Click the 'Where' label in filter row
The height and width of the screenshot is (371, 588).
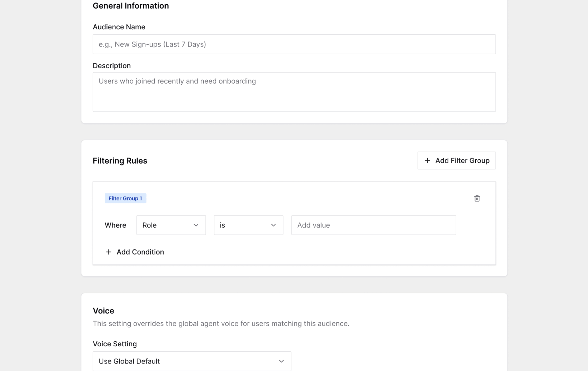[x=115, y=225]
